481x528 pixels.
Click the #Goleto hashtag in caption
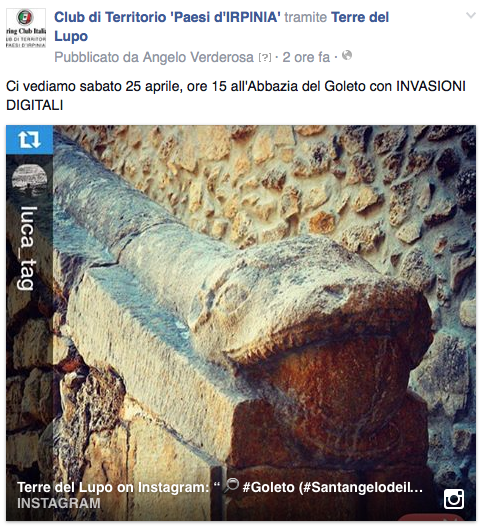point(268,487)
